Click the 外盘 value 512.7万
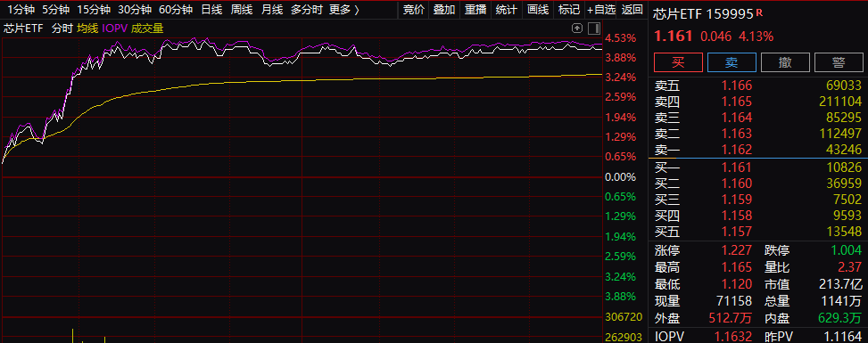Viewport: 868px width, 343px height. click(731, 319)
